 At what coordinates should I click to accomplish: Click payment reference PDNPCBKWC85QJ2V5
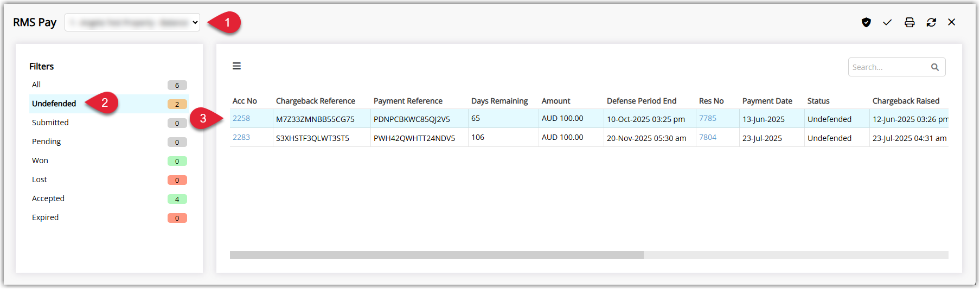tap(412, 119)
